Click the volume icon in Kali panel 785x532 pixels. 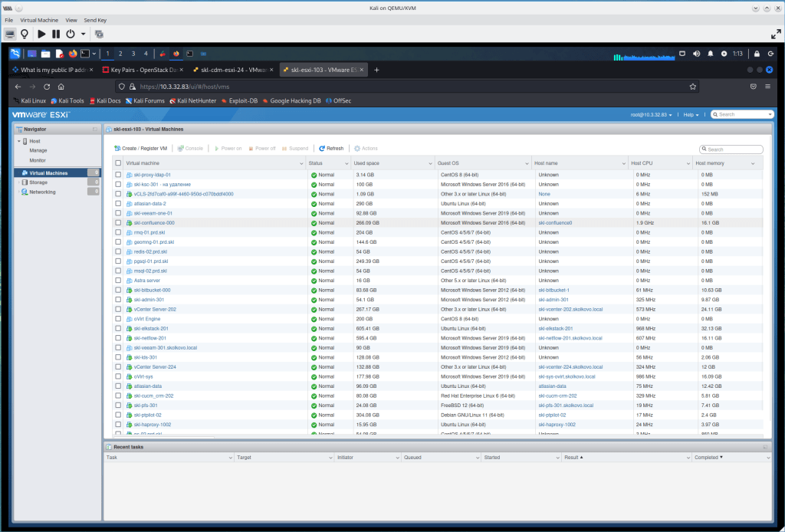point(696,54)
